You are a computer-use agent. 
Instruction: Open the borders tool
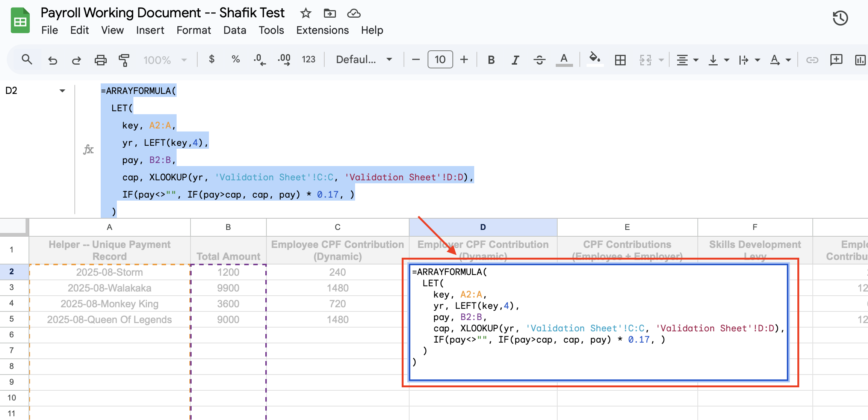(620, 60)
